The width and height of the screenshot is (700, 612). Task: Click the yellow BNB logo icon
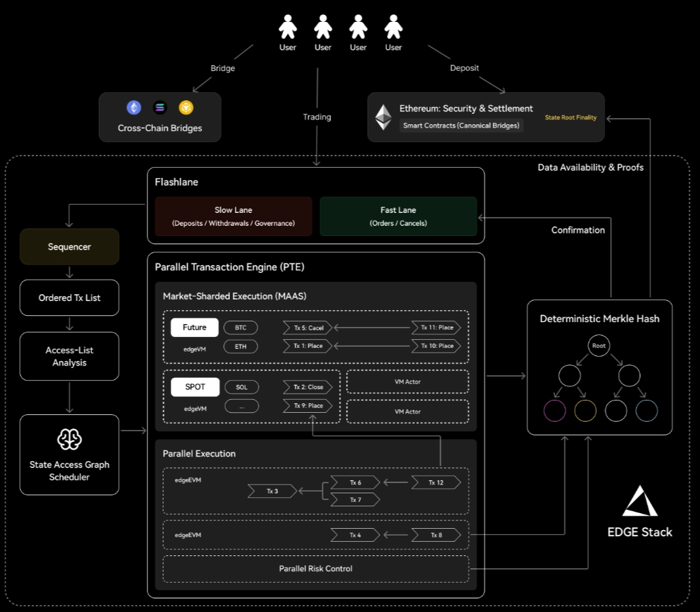click(186, 108)
